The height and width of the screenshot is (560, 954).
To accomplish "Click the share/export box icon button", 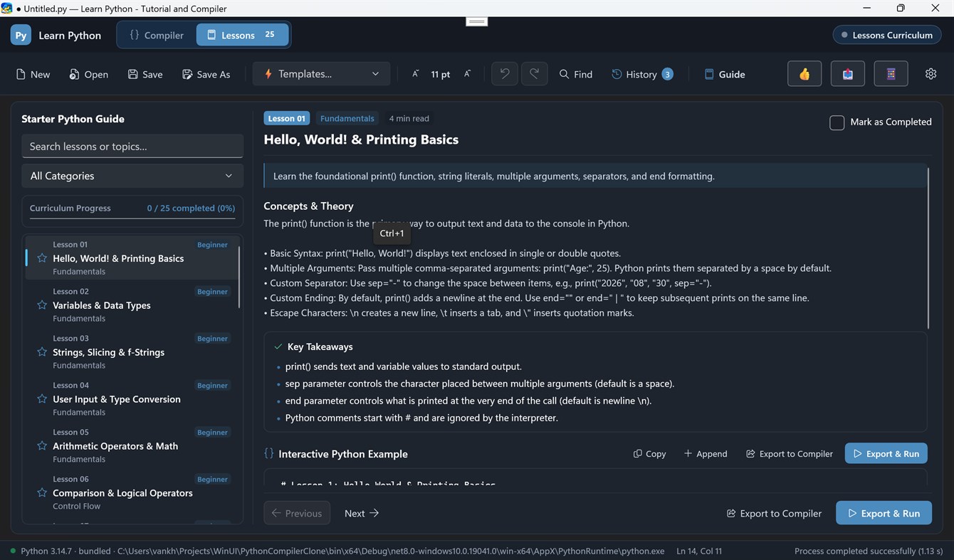I will tap(847, 74).
